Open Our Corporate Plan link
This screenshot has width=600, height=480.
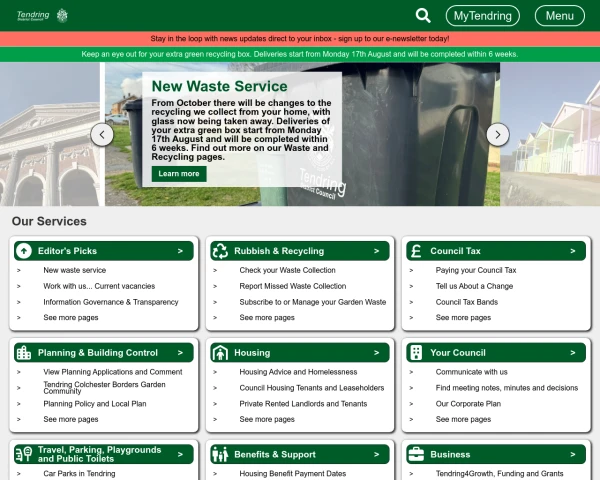point(468,404)
